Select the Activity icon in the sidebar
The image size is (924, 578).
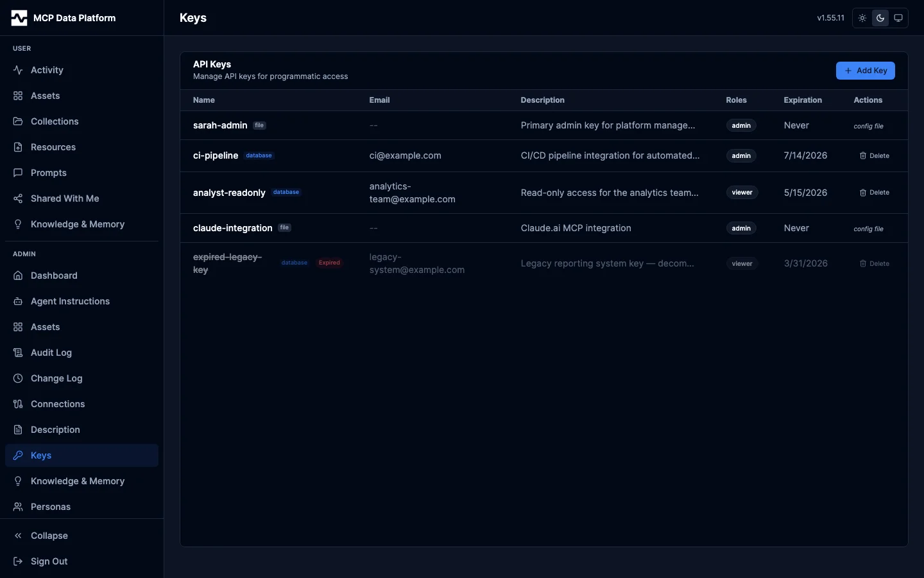(17, 70)
